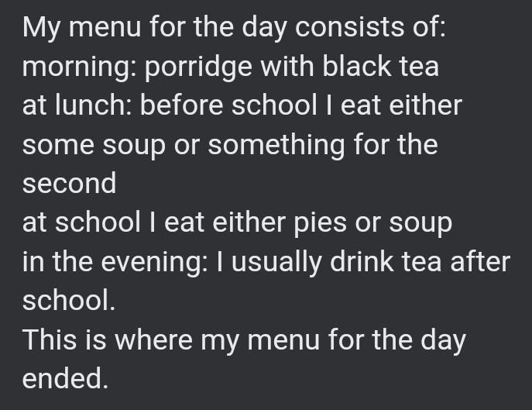Click the words 'drink tea'
Image resolution: width=532 pixels, height=410 pixels.
click(386, 262)
